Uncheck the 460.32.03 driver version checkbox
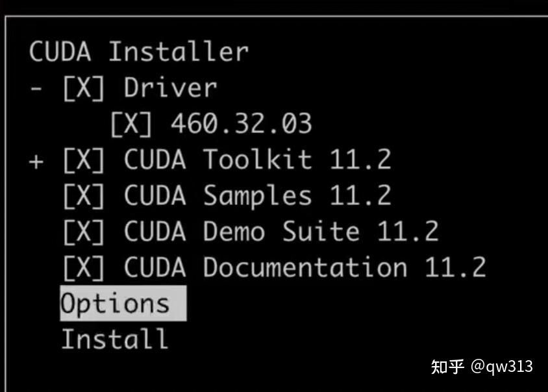 [x=131, y=125]
